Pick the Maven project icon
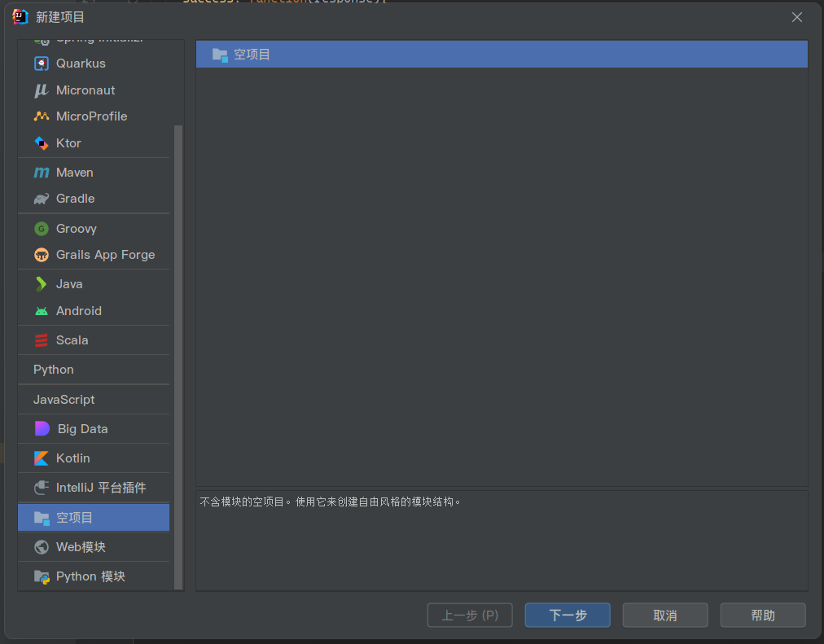 click(42, 173)
